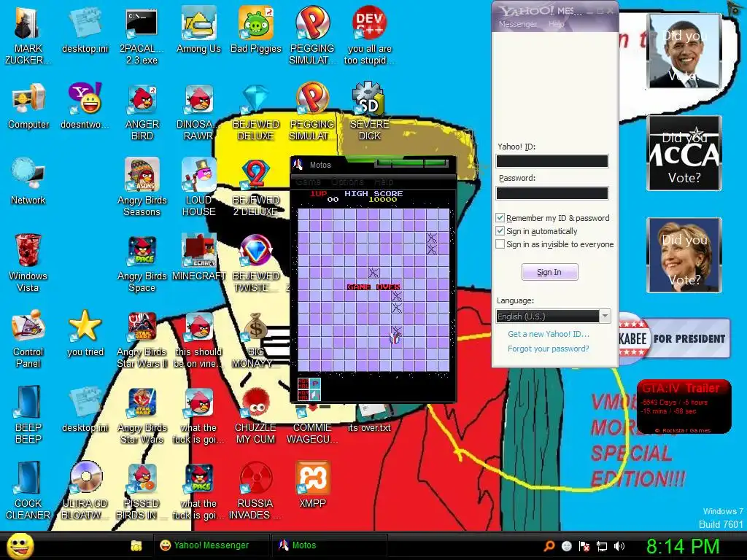The width and height of the screenshot is (747, 560).
Task: Open the Options menu in Motos
Action: [347, 182]
